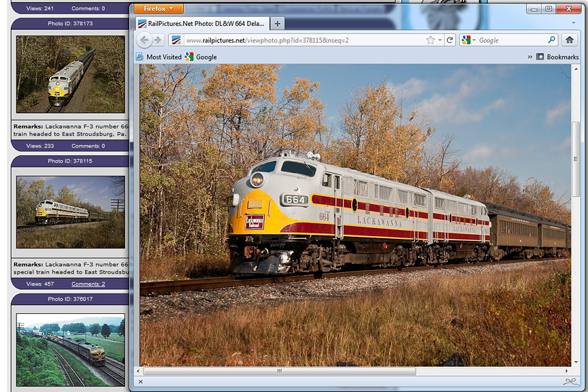Screen dimensions: 588x392
Task: Open the Bookmarks menu on toolbar
Action: pos(557,57)
